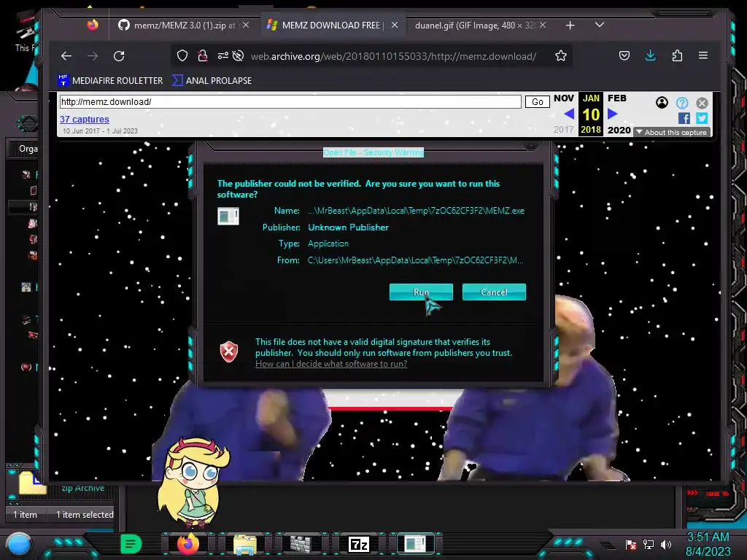This screenshot has height=560, width=747.
Task: Cancel the Open File security warning
Action: click(x=494, y=292)
